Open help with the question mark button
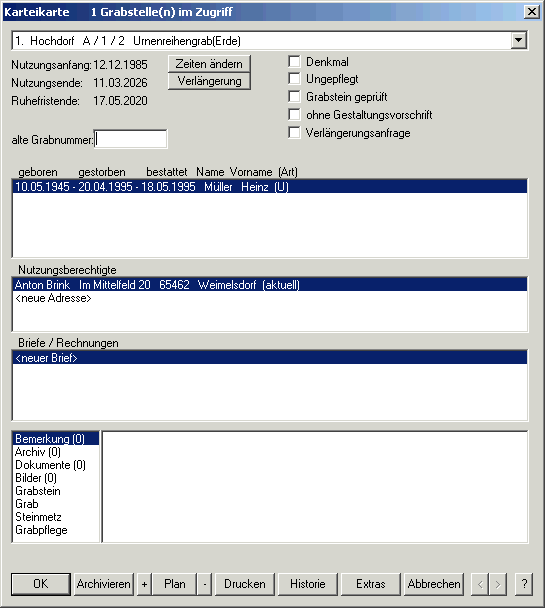545x608 pixels. pos(524,584)
